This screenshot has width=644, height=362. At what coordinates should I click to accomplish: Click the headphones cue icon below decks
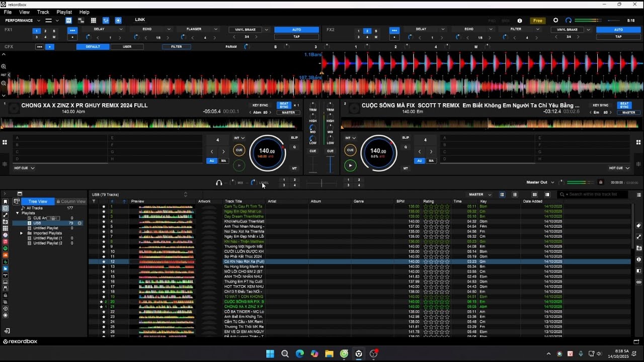coord(219,183)
